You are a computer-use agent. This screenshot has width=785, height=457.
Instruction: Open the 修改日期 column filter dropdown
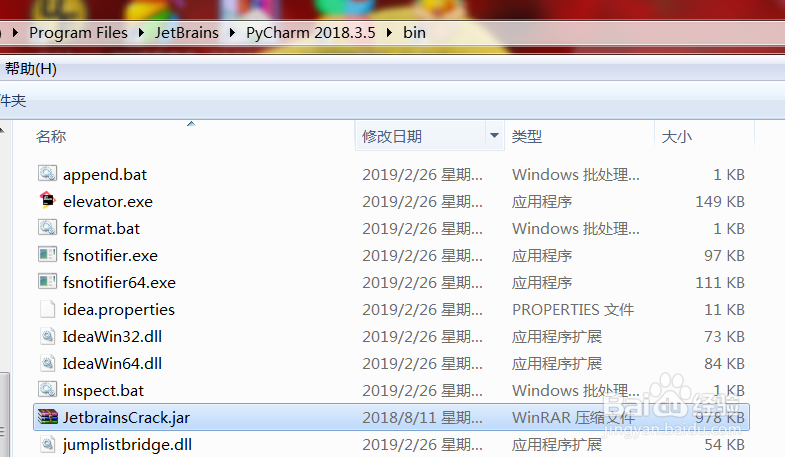point(494,135)
